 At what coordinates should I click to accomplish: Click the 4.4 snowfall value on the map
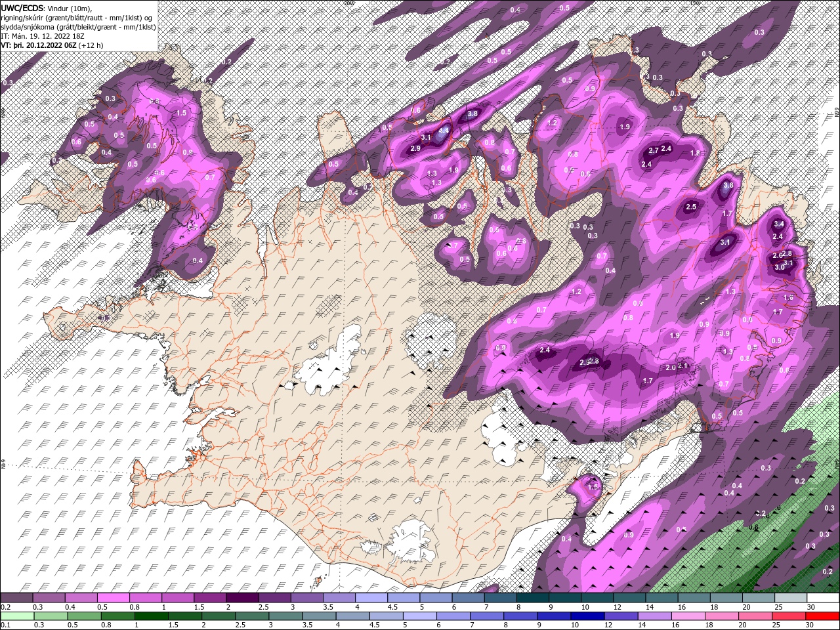tap(444, 131)
